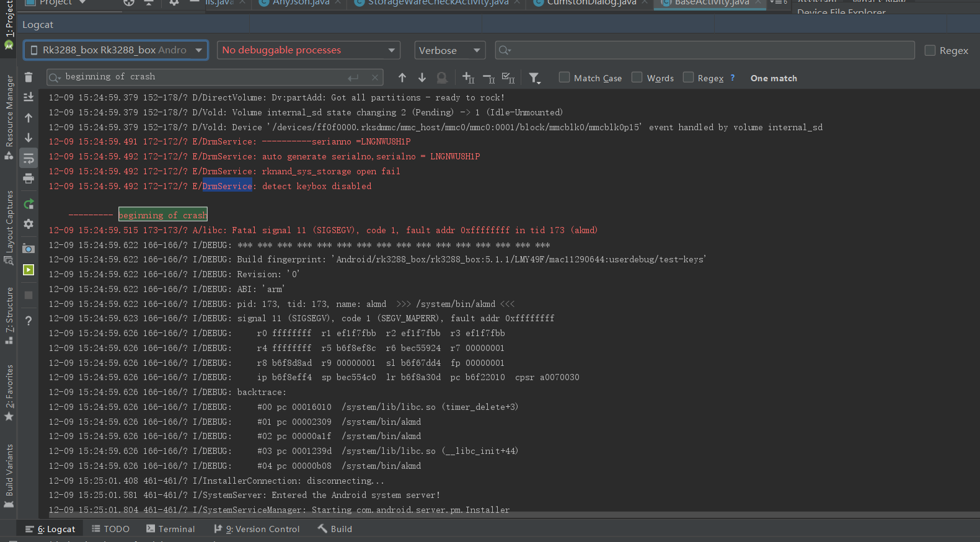This screenshot has height=542, width=980.
Task: Open find Regex help question mark
Action: click(x=733, y=78)
